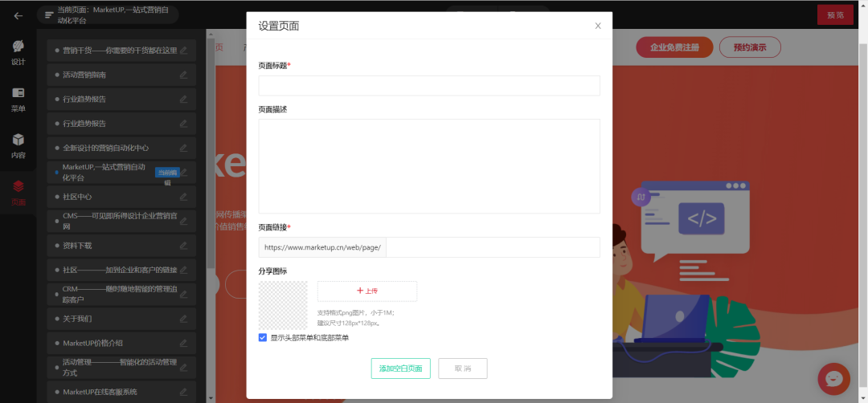Select MarketUP,一站式营销自动化平台 page
The height and width of the screenshot is (403, 868).
[x=121, y=172]
